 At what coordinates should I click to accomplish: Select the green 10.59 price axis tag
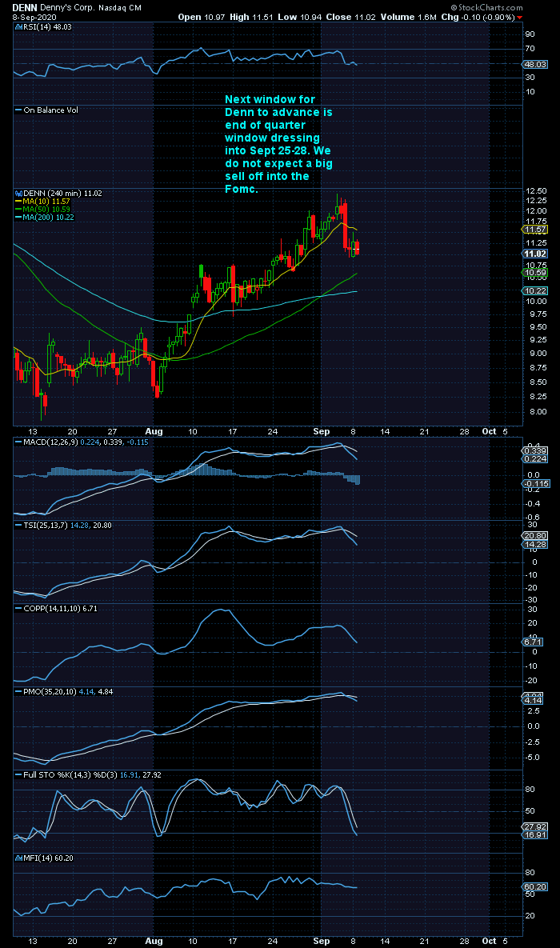pos(534,274)
